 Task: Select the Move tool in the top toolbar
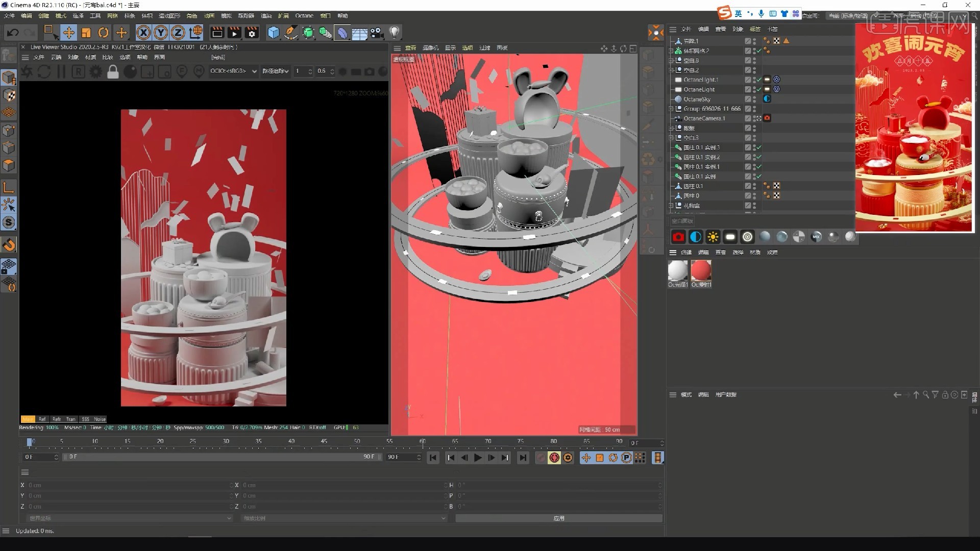click(x=68, y=33)
